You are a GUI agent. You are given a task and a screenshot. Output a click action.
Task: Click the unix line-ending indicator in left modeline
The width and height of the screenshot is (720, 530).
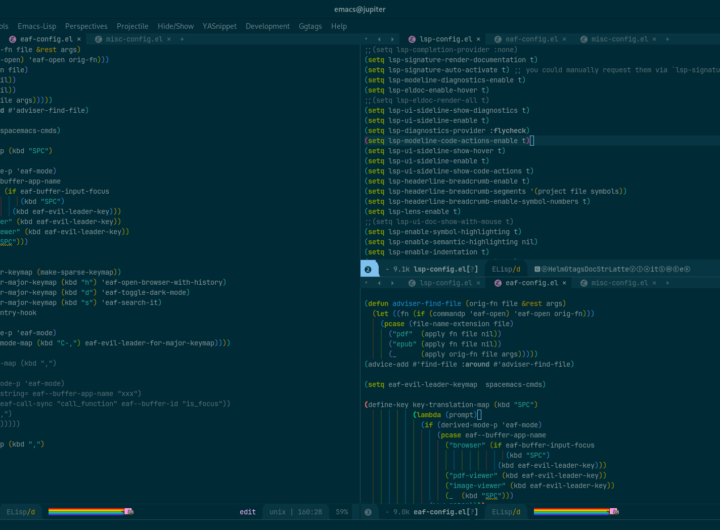tap(277, 511)
